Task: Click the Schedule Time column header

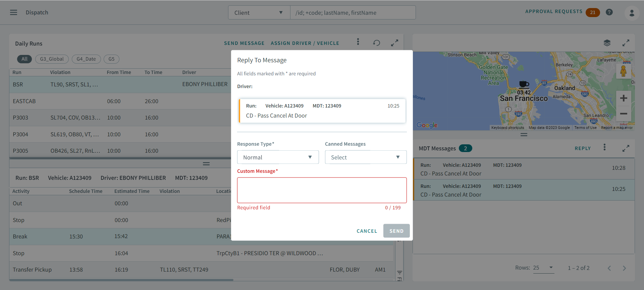Action: click(86, 191)
